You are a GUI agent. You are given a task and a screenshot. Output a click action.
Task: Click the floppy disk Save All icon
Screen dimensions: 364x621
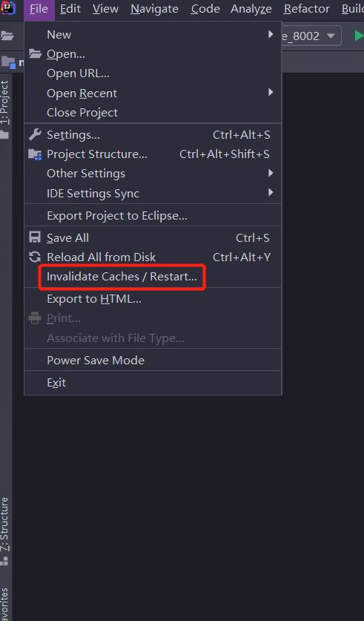(35, 237)
